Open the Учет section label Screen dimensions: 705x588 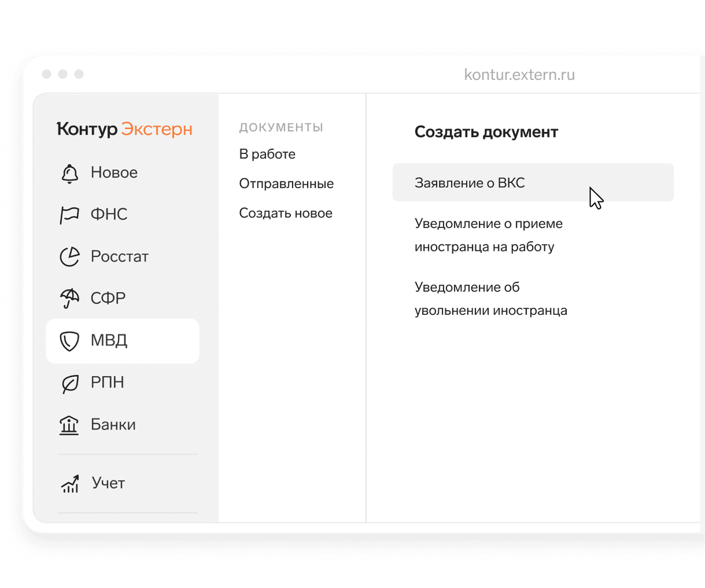click(x=109, y=483)
